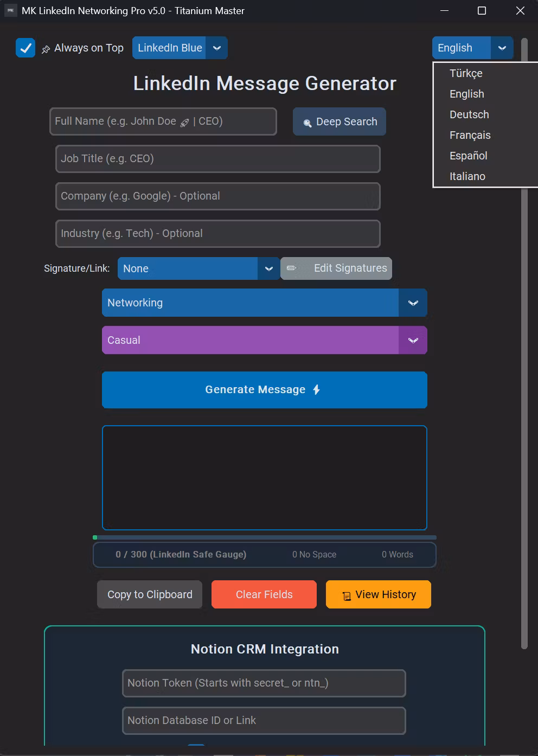Open the Networking message type dropdown
Screen dimensions: 538x756
(x=413, y=303)
